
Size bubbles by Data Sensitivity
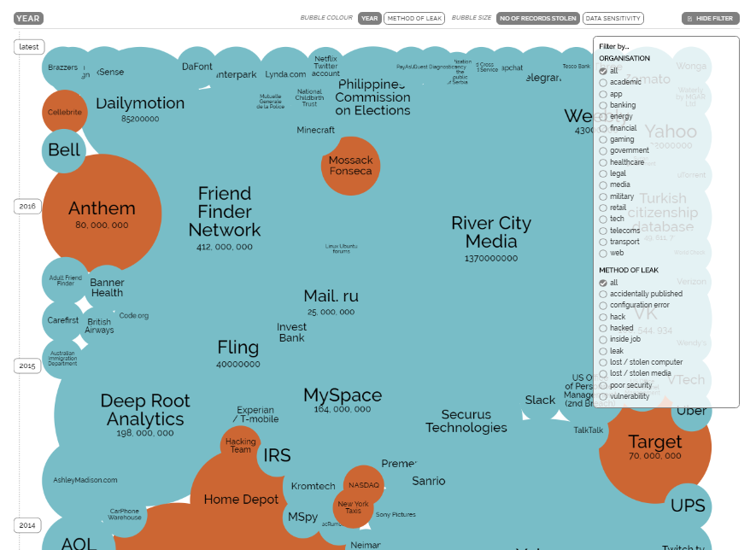(x=612, y=18)
